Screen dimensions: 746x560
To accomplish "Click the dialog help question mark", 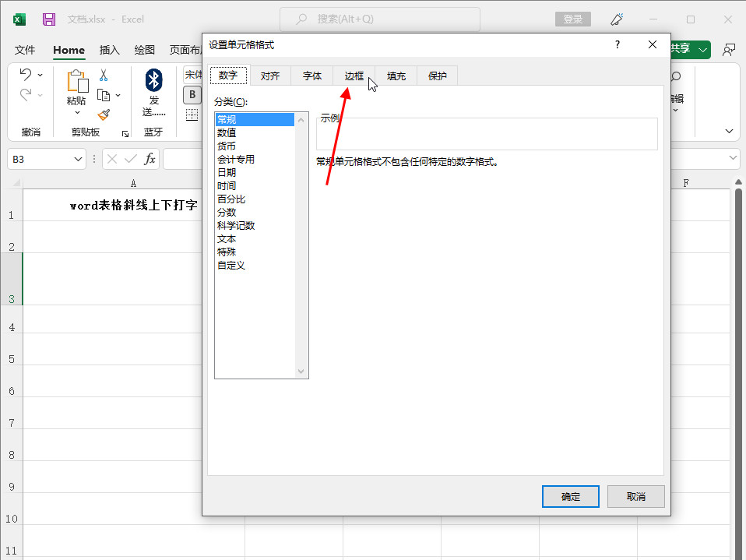I will [617, 44].
